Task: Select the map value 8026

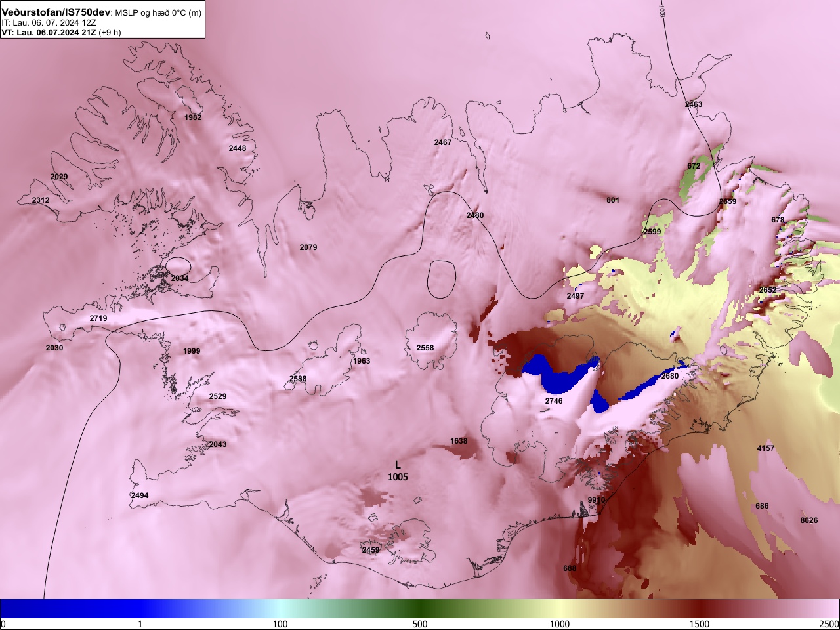Action: pyautogui.click(x=809, y=520)
